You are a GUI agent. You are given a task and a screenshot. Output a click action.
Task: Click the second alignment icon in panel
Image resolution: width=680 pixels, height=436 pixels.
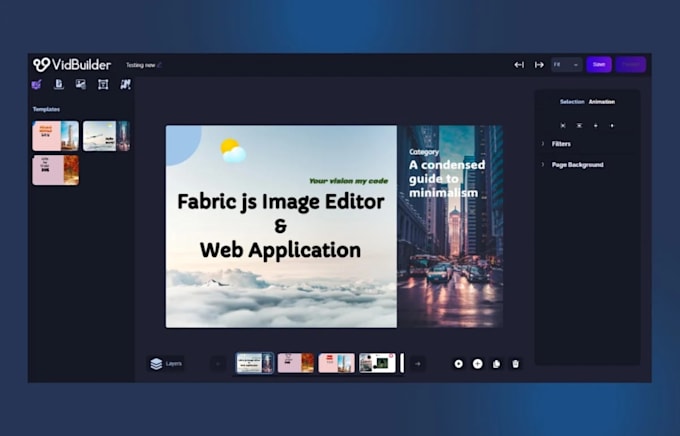(579, 125)
